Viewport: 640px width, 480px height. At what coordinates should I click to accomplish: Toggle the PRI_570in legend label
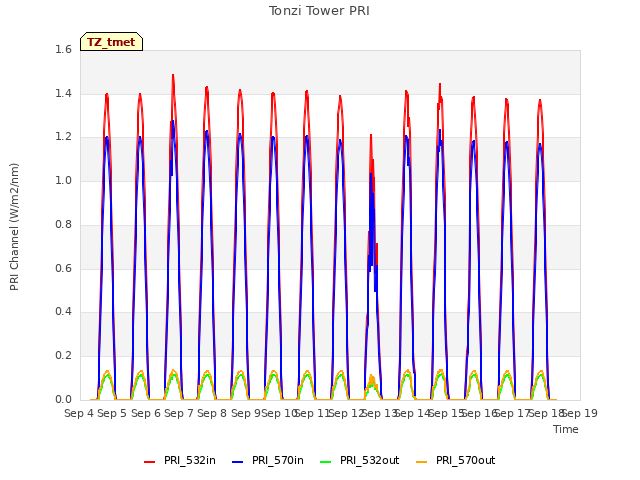(x=278, y=460)
